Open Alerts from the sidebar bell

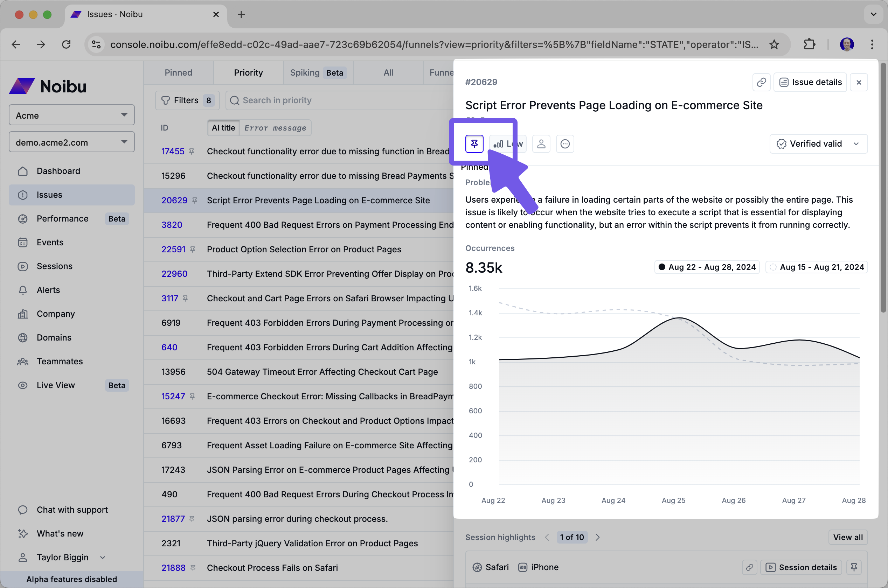point(48,290)
